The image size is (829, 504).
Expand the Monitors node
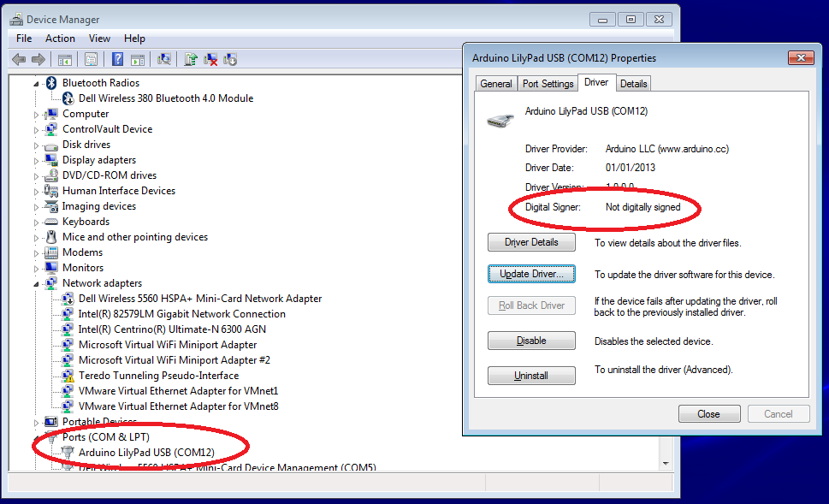tap(36, 268)
